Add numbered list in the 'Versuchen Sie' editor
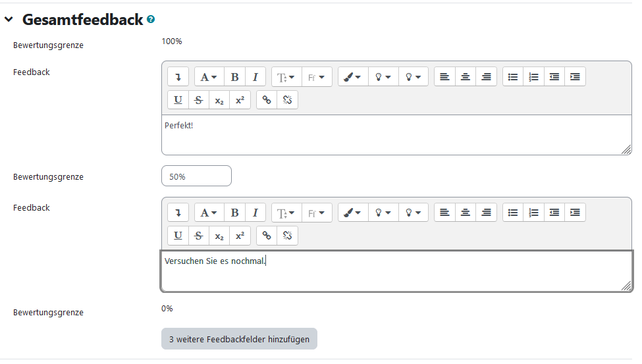 coord(533,213)
